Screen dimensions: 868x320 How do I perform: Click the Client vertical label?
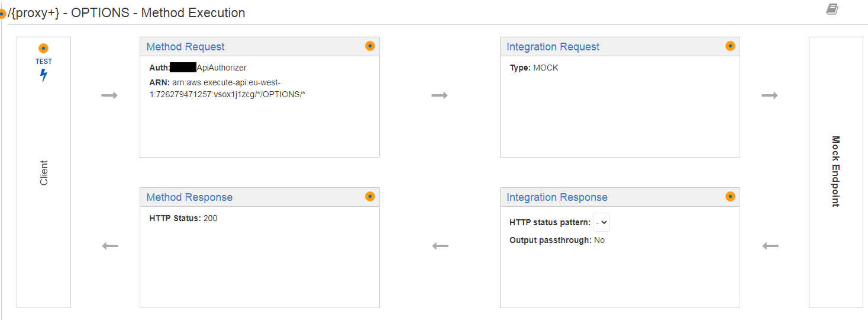click(x=44, y=172)
